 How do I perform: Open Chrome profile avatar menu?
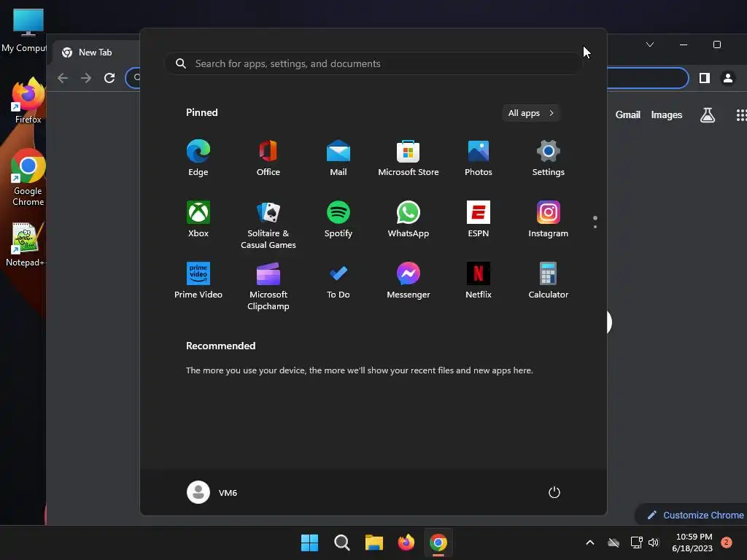click(728, 78)
